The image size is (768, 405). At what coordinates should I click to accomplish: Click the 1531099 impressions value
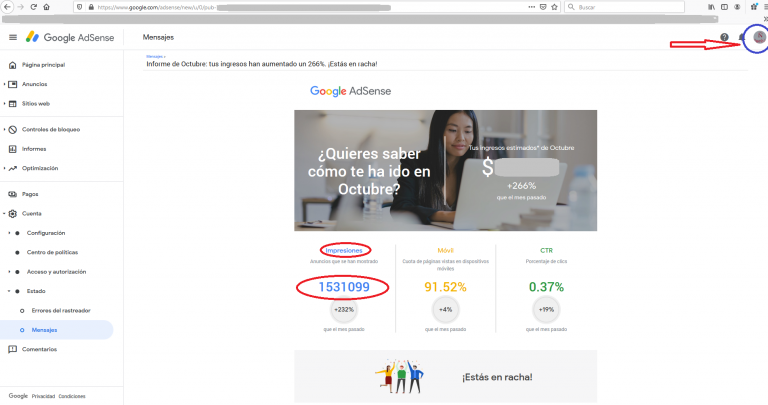click(x=344, y=287)
